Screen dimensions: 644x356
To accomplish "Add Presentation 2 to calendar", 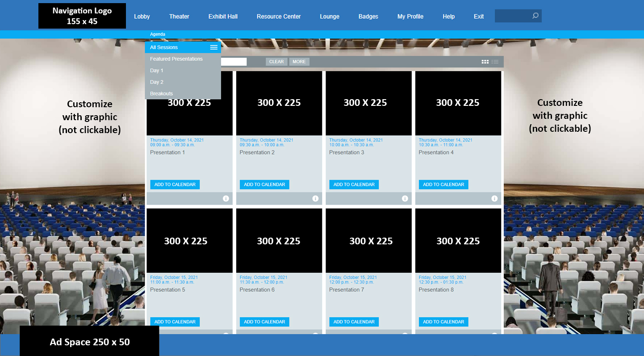I will pyautogui.click(x=264, y=184).
